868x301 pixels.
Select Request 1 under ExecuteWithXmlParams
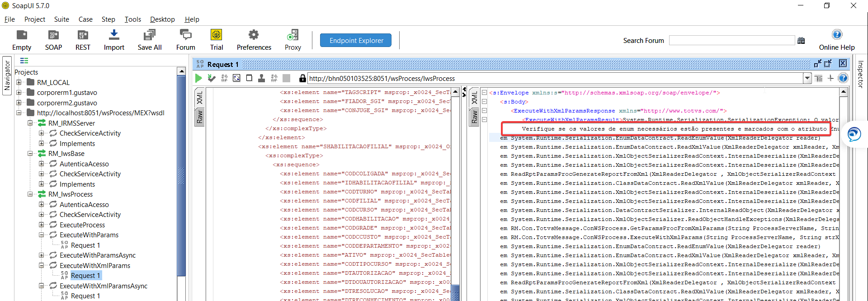[85, 275]
